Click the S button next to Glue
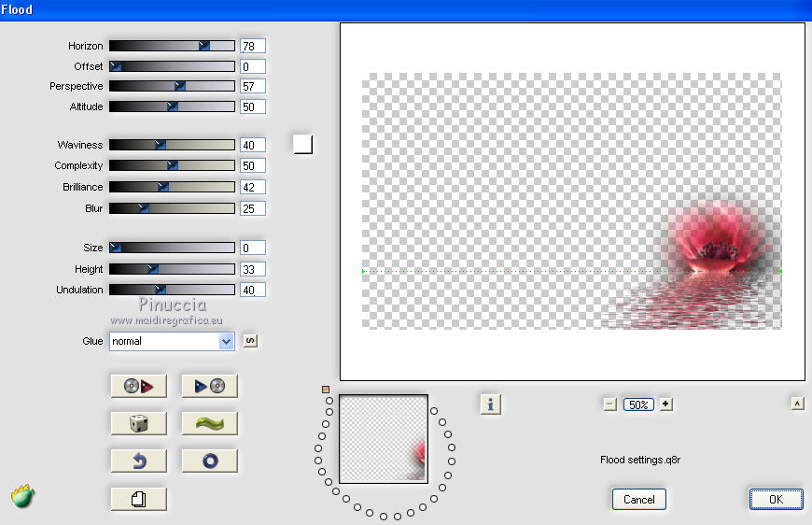Screen dimensions: 812x525 (x=250, y=340)
